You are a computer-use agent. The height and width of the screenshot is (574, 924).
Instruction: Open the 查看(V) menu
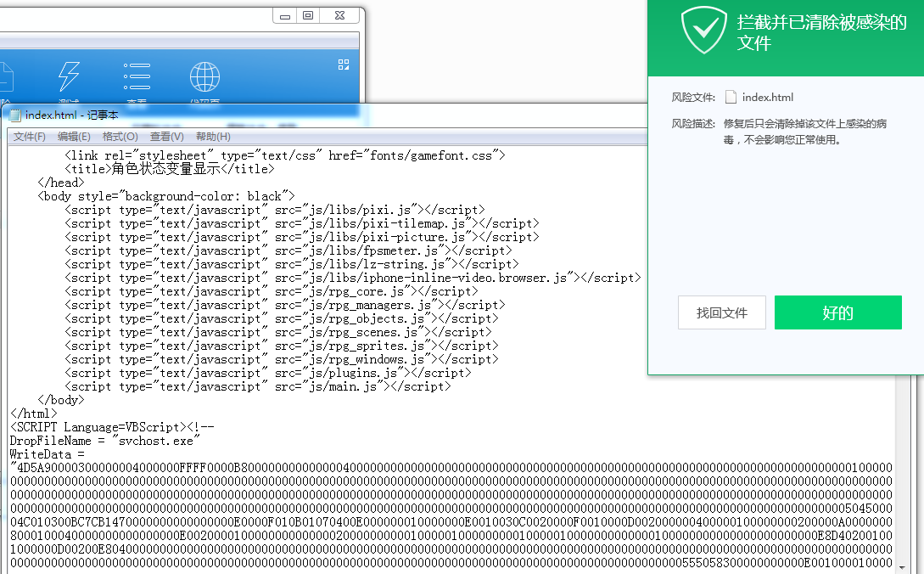coord(167,137)
